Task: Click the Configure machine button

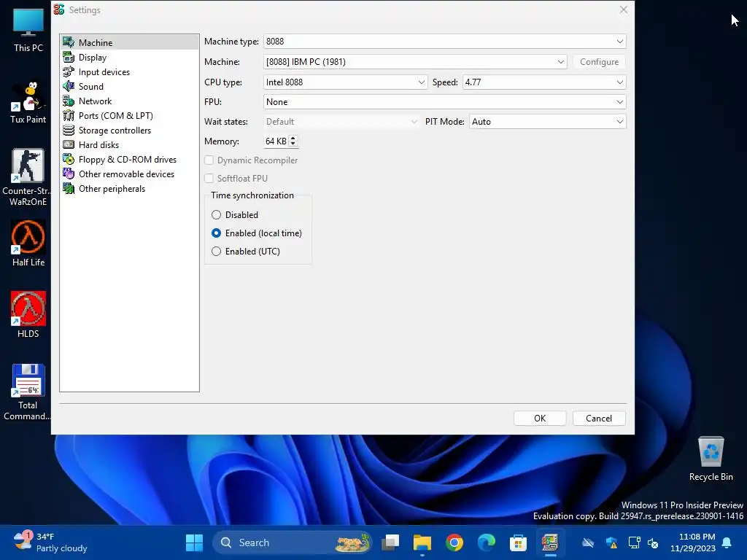Action: pyautogui.click(x=600, y=62)
